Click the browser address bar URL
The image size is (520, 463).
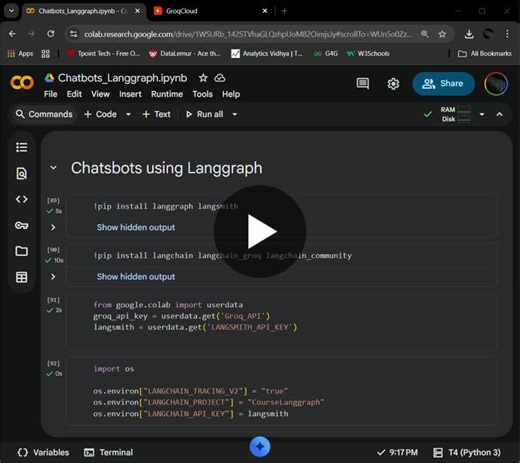[x=248, y=34]
